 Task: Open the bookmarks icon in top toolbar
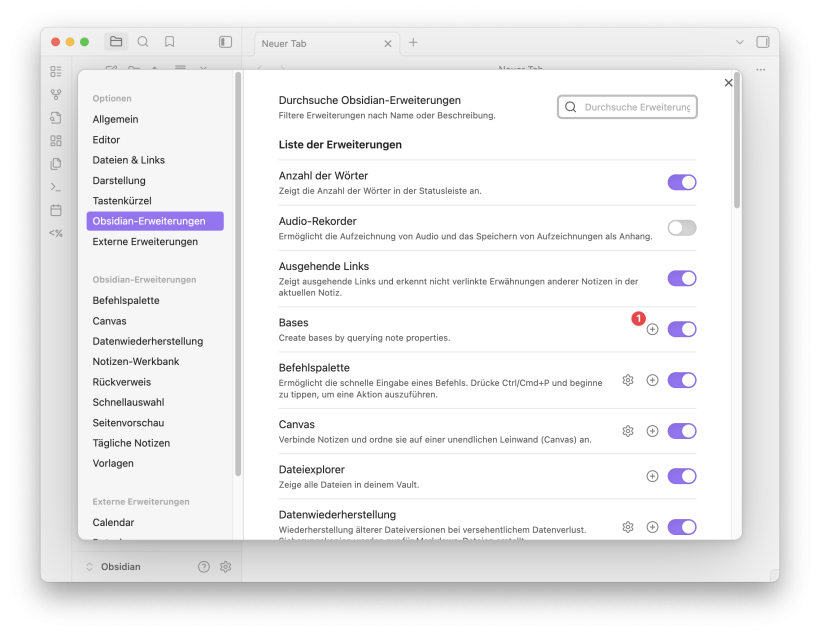coord(169,41)
